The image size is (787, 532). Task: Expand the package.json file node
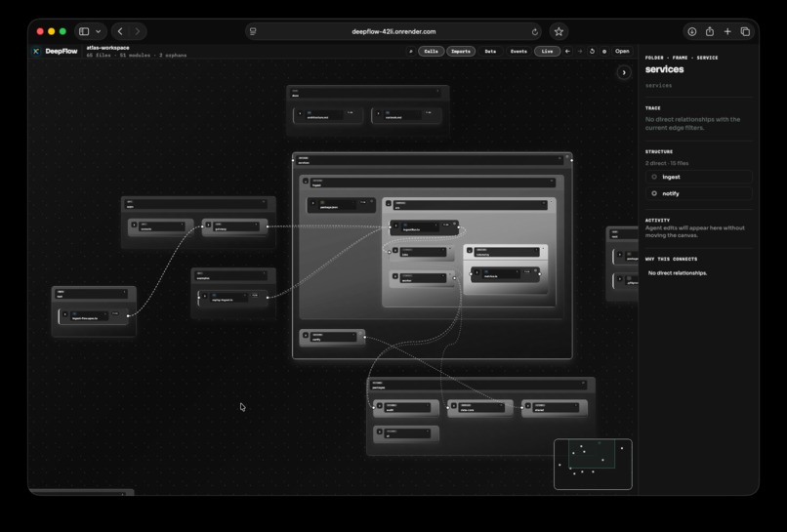[x=313, y=203]
